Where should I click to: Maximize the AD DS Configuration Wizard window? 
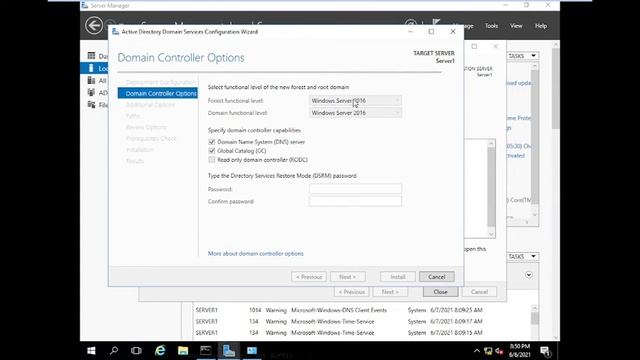431,31
